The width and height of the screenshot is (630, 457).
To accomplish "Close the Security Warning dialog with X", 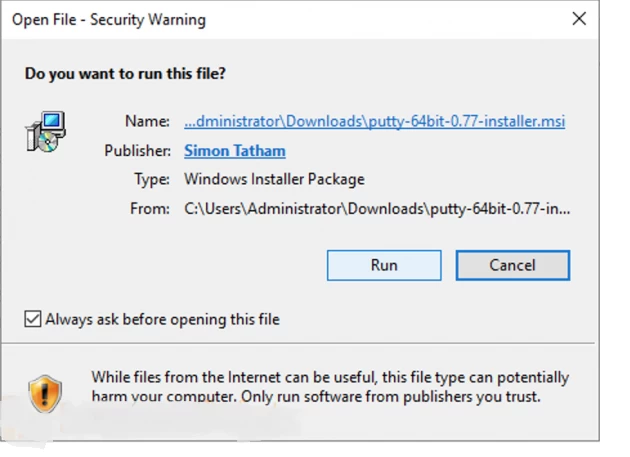I will click(579, 18).
